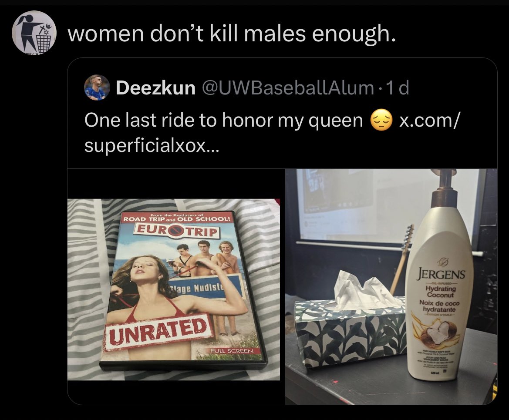Viewport: 509px width, 420px height.
Task: Open the EuroTrip DVD photo
Action: 174,289
